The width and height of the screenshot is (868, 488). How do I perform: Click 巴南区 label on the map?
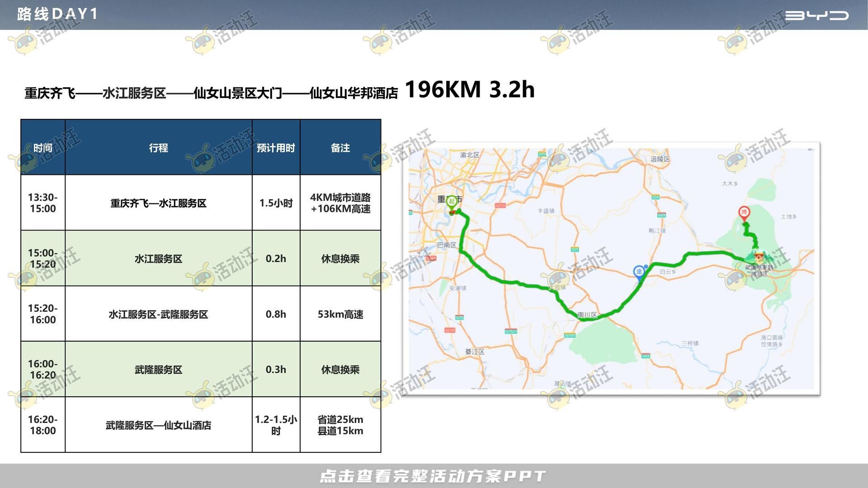click(x=447, y=245)
